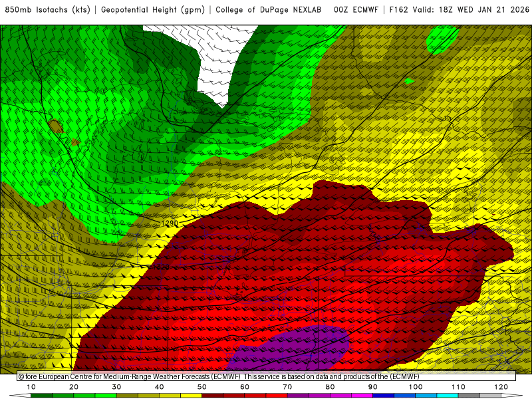Click the 'Geopotential Height (gpm)' title text
This screenshot has width=532, height=399.
153,10
